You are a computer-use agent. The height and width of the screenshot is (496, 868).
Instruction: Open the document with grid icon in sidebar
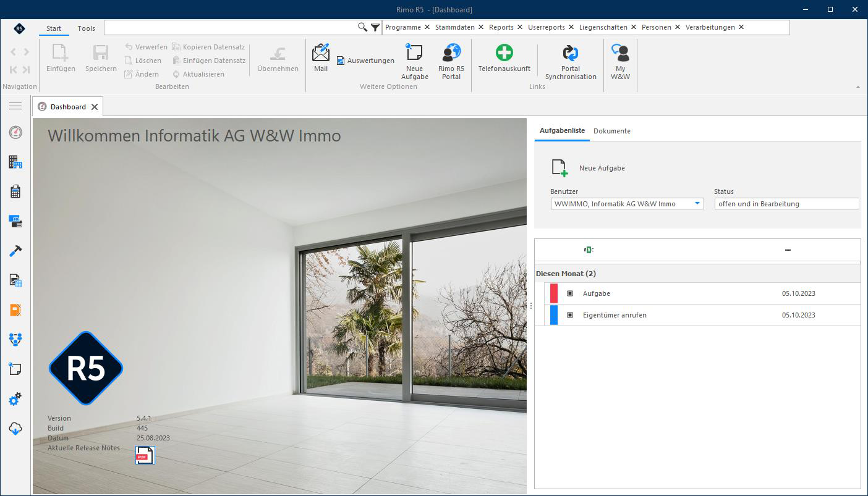tap(15, 280)
